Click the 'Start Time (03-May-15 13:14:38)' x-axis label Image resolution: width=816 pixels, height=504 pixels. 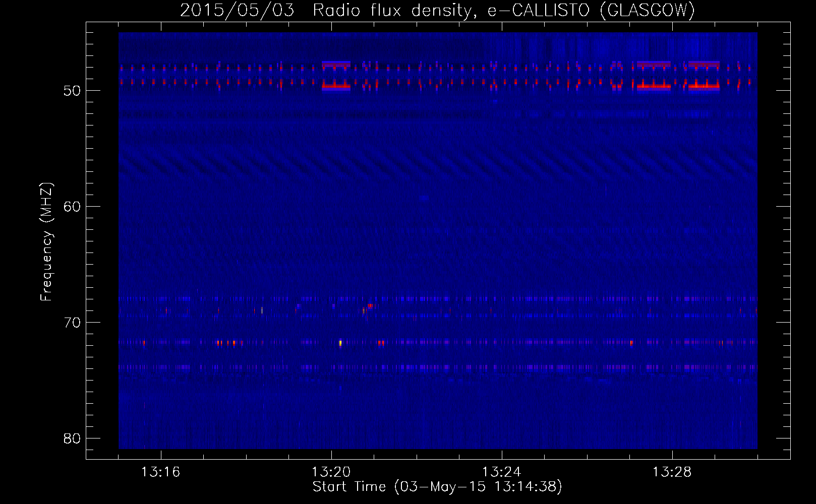(437, 487)
